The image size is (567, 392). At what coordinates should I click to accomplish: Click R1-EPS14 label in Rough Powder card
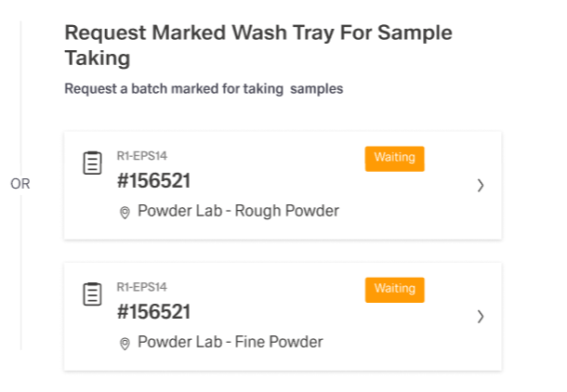(141, 155)
